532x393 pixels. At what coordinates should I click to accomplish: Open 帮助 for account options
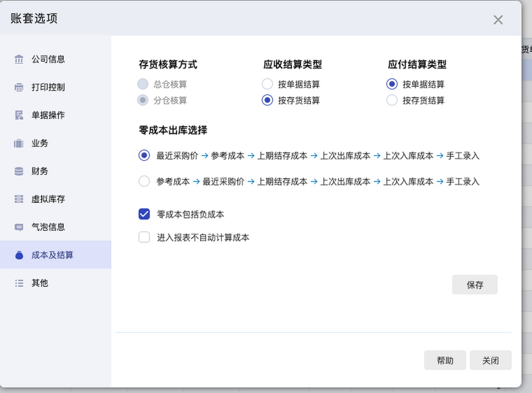click(x=445, y=360)
